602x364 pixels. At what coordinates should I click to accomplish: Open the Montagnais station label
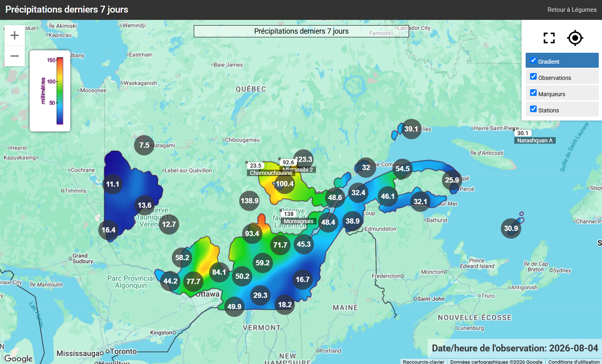[299, 221]
